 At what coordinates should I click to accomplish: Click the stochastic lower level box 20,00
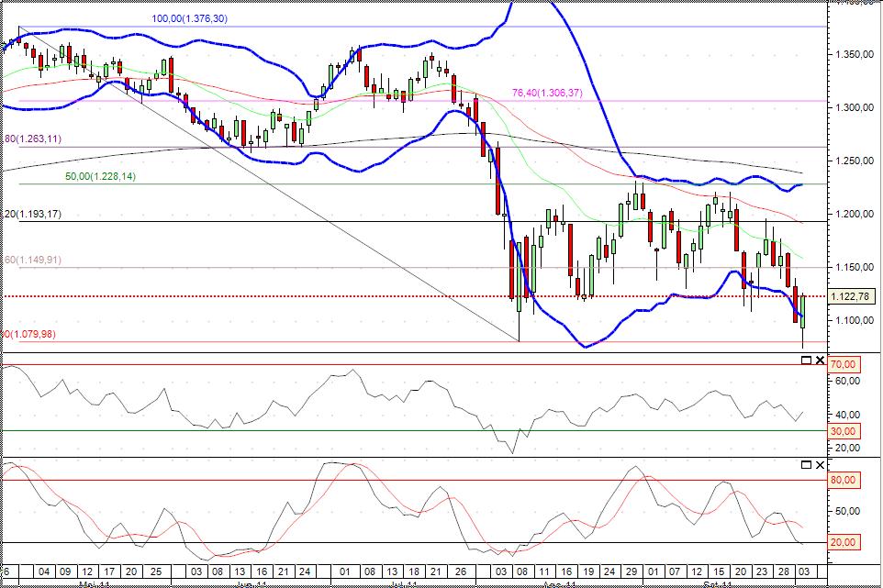(x=844, y=542)
